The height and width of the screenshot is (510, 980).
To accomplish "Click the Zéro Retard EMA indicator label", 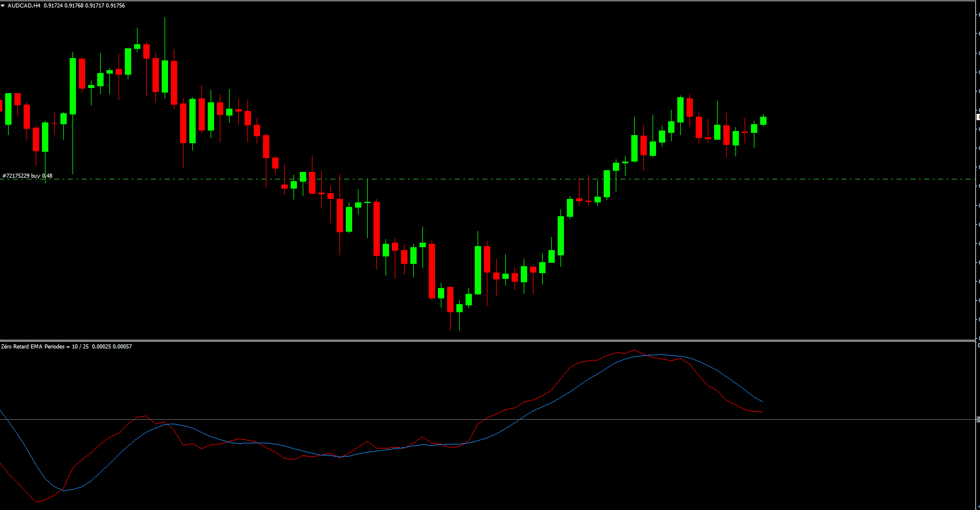I will click(66, 347).
